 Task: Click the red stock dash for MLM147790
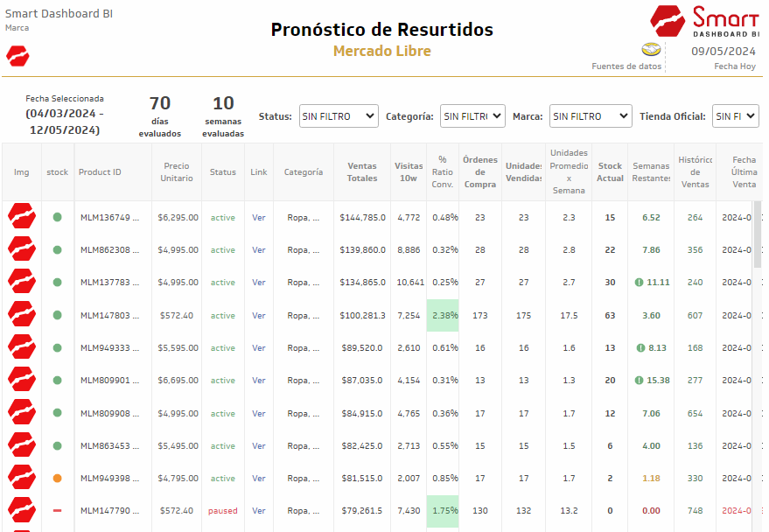point(57,511)
